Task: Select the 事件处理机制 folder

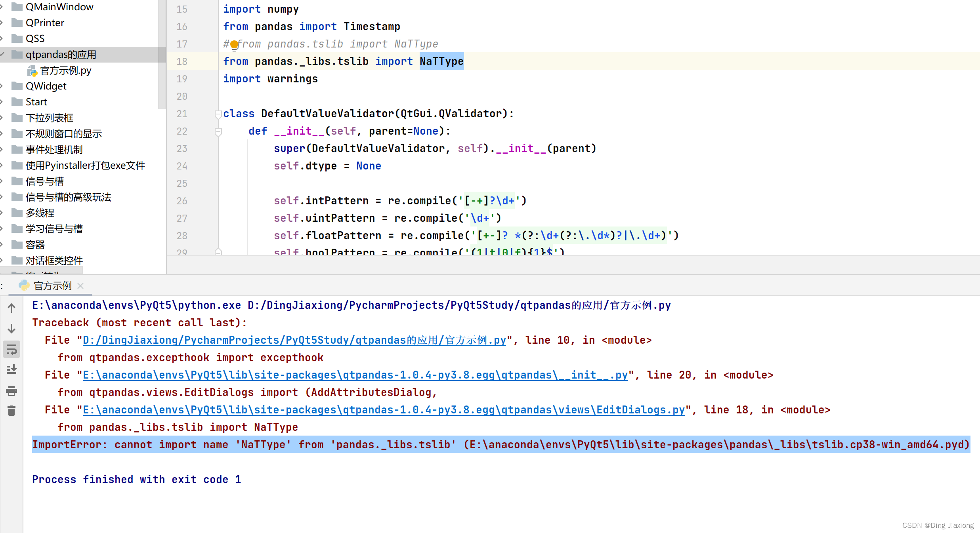Action: [x=47, y=149]
